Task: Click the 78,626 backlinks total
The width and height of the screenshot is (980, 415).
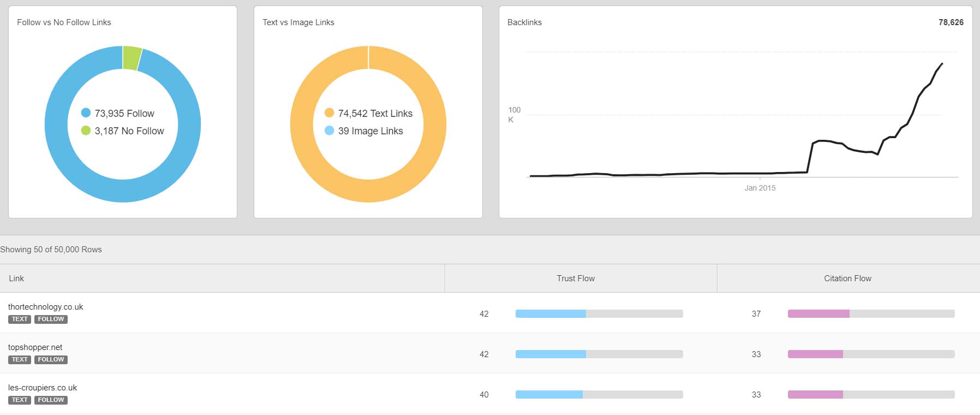Action: (951, 22)
